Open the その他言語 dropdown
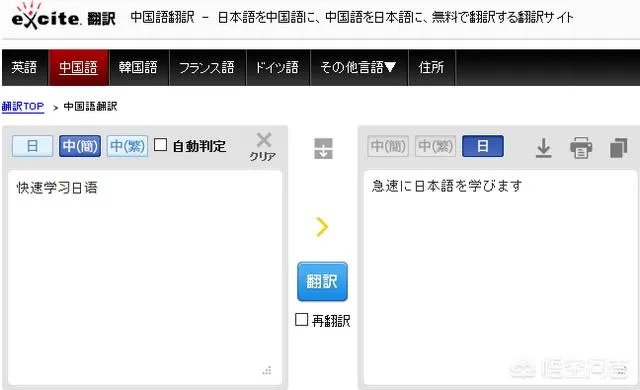 [x=359, y=67]
